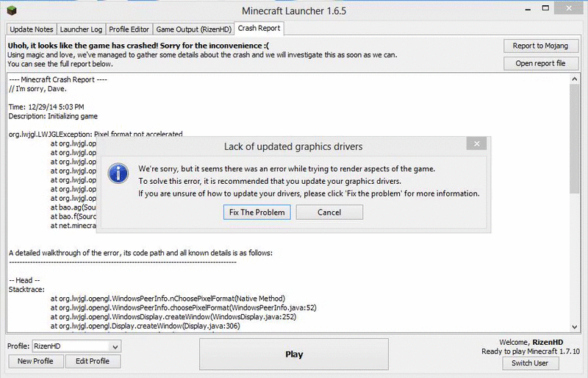Switch to the Launcher Log tab
Viewport: 588px width, 378px height.
(x=81, y=29)
